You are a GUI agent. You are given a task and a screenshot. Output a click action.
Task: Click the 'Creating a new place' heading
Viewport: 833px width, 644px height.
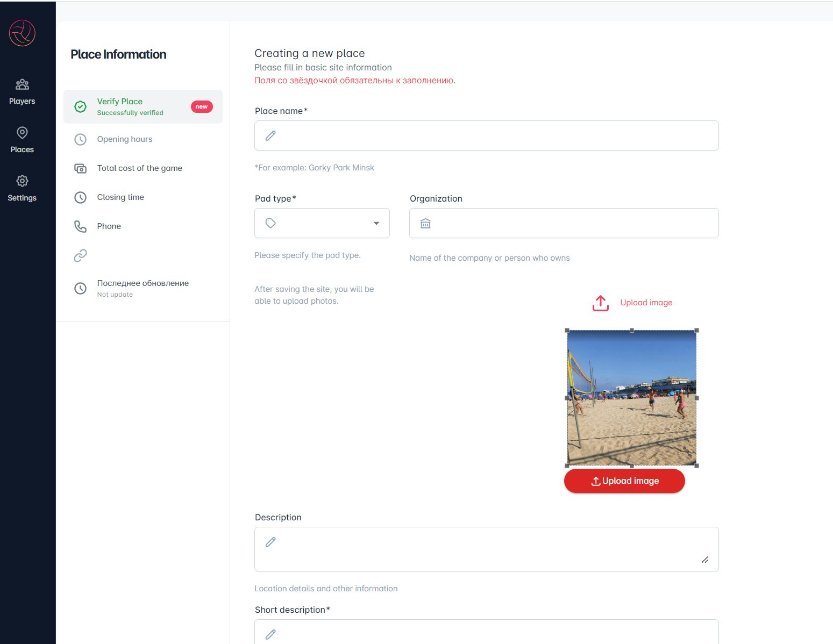point(310,53)
